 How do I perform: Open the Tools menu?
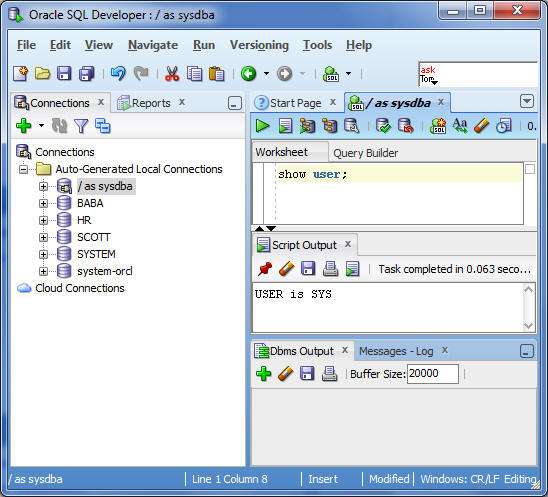click(317, 45)
